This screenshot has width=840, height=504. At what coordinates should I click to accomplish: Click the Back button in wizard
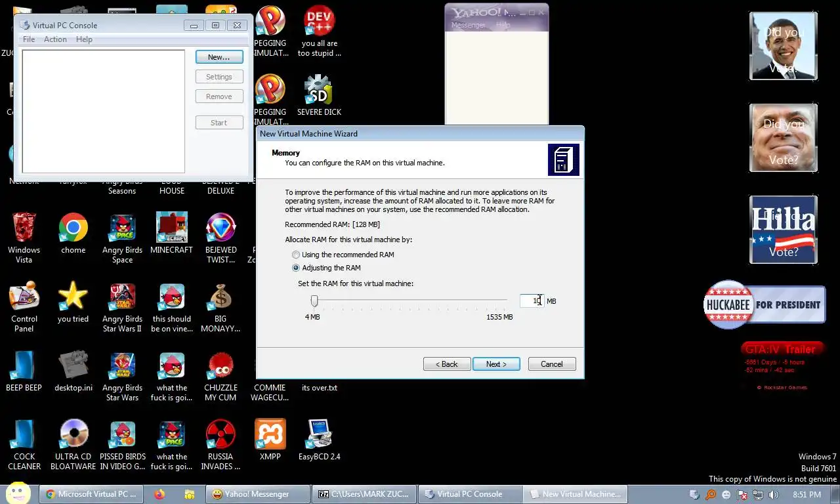tap(447, 364)
